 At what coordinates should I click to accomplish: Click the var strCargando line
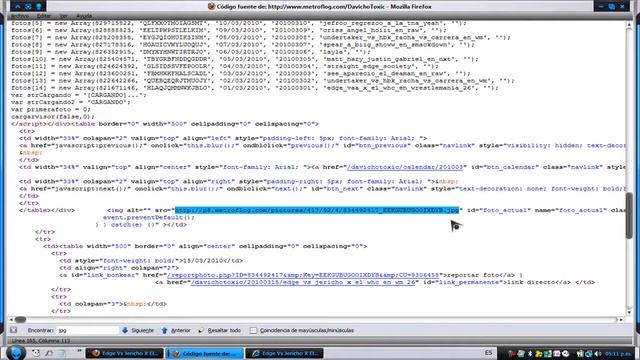pyautogui.click(x=79, y=95)
